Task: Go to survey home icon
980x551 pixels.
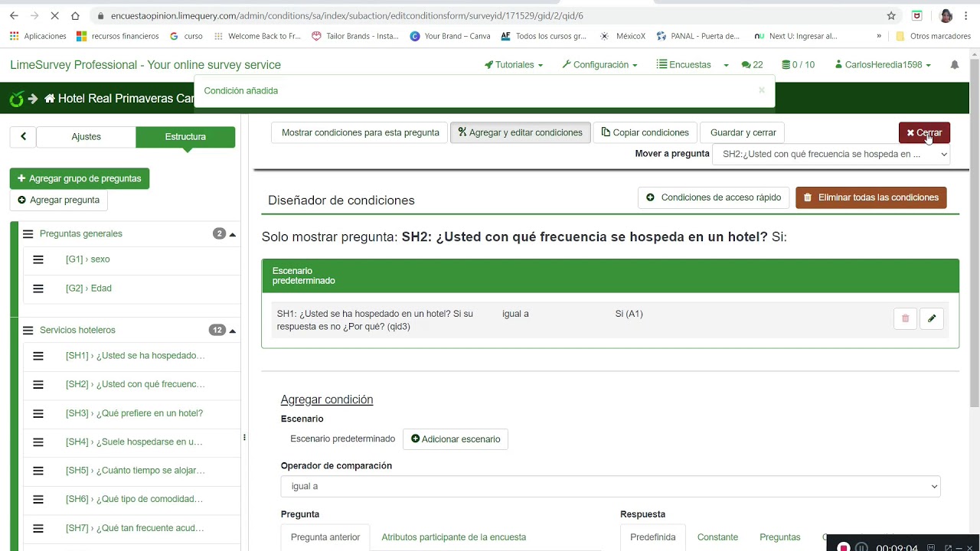Action: (50, 99)
